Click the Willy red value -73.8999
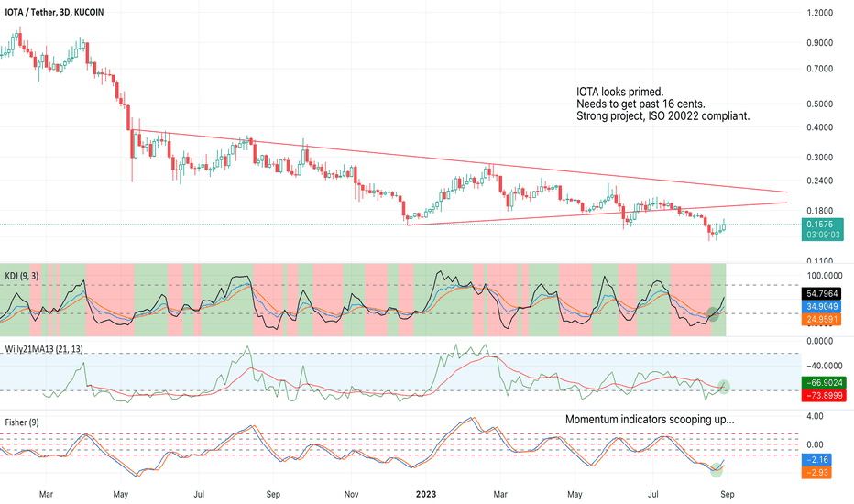 (824, 396)
